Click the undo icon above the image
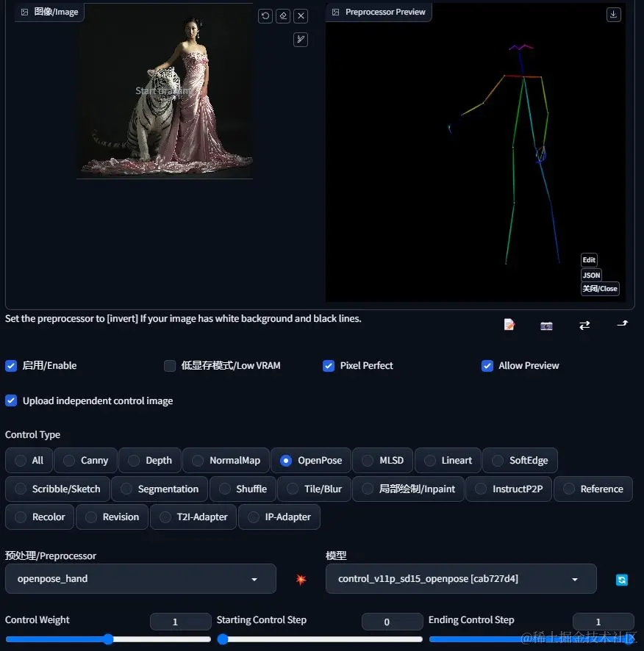644x651 pixels. click(x=265, y=16)
